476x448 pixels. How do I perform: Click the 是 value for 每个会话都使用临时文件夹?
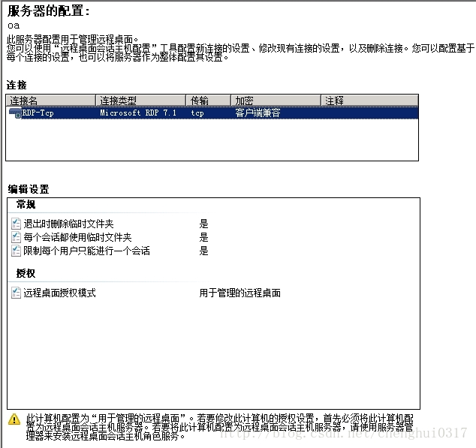pos(203,237)
